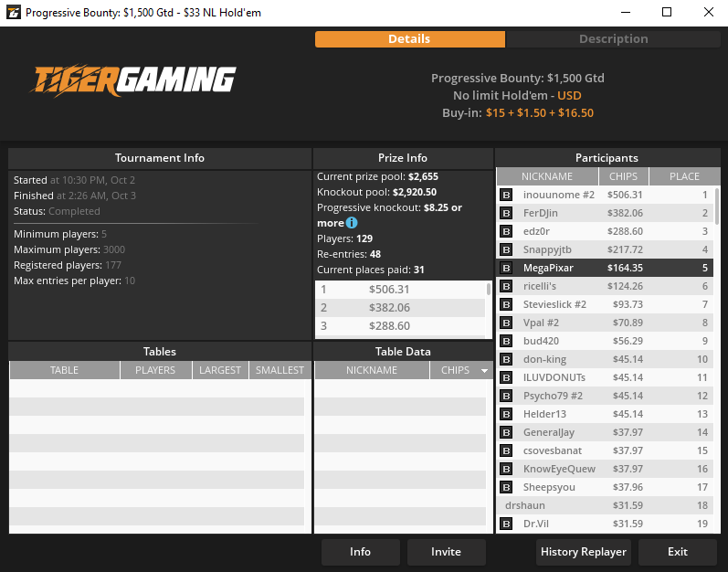728x572 pixels.
Task: Click the LARGEST column header
Action: click(x=220, y=370)
